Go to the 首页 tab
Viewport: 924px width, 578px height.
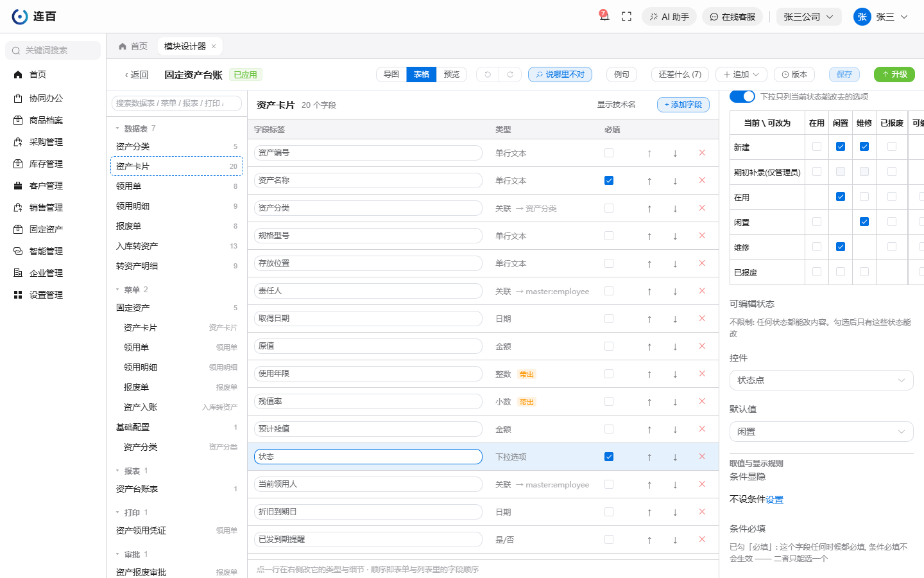133,46
